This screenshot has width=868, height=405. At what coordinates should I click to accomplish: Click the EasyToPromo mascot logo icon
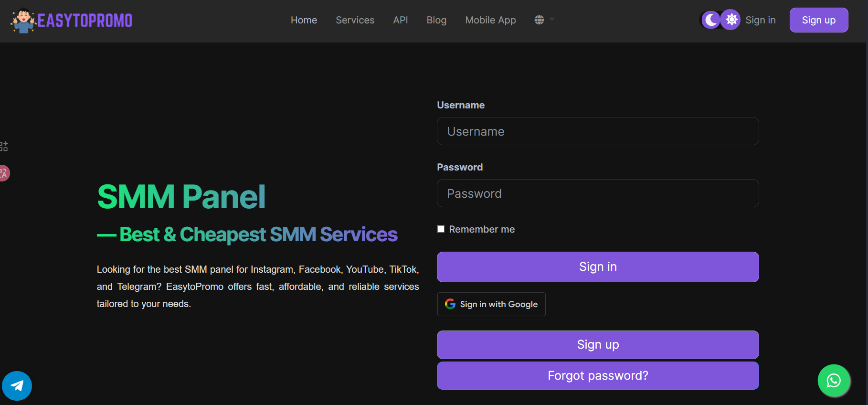pyautogui.click(x=23, y=21)
